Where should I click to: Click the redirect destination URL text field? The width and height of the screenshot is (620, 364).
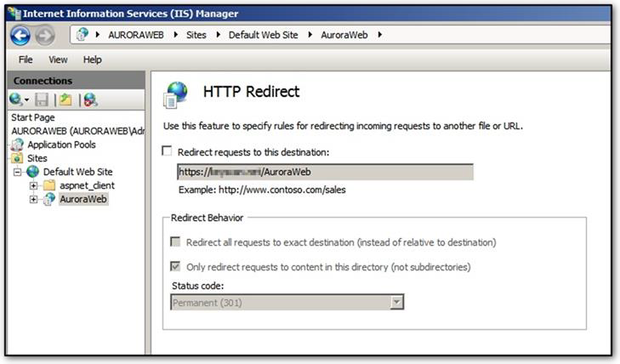point(323,172)
